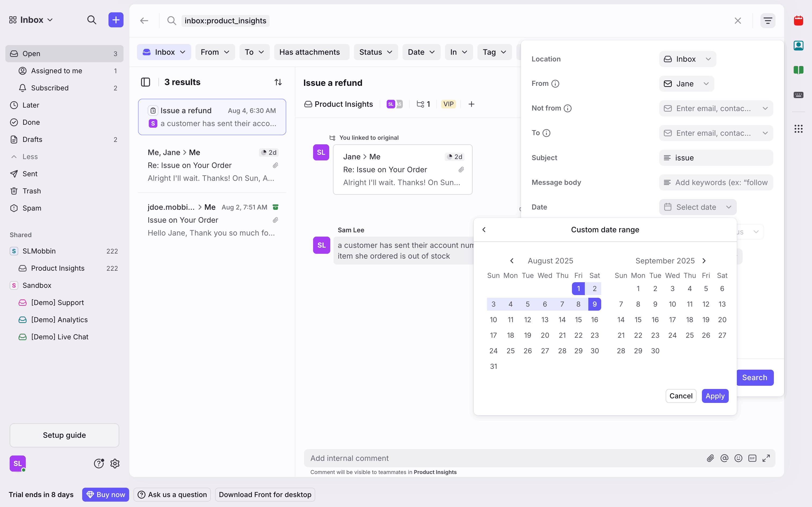The image size is (812, 507).
Task: Collapse sidebar with Less toggle
Action: click(30, 157)
